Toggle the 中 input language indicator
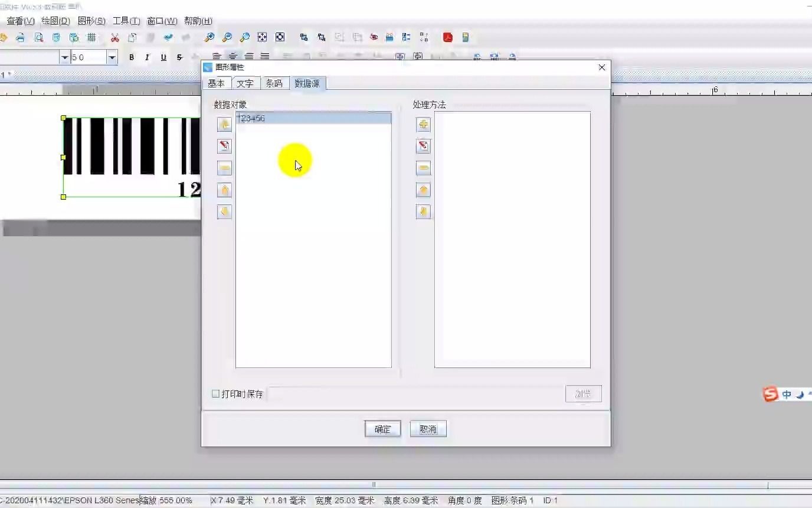This screenshot has width=812, height=508. (787, 395)
